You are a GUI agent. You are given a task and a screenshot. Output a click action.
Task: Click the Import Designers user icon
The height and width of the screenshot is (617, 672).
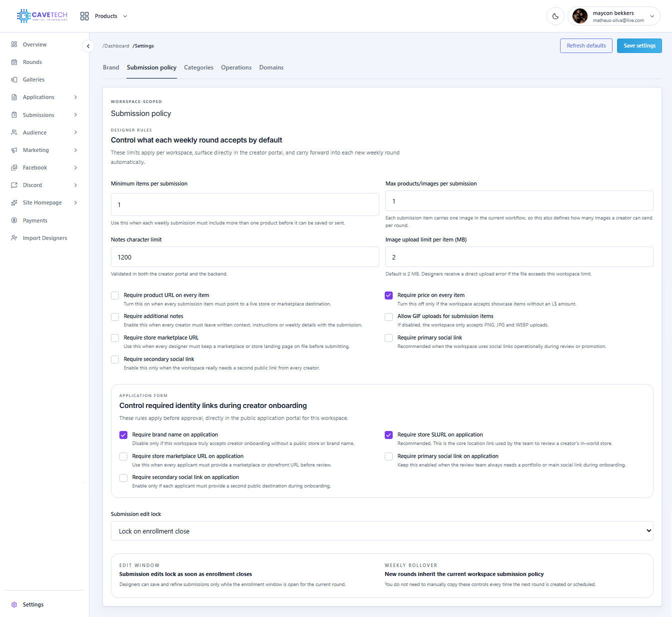14,238
